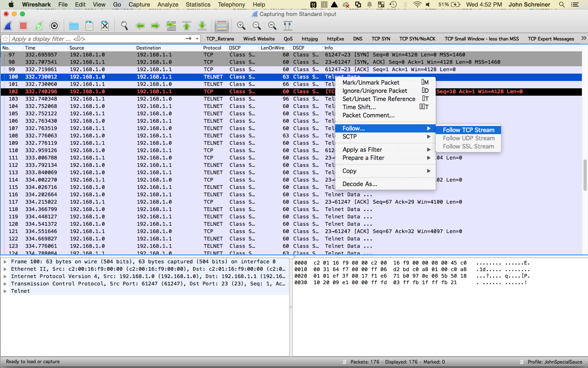Image resolution: width=588 pixels, height=368 pixels.
Task: Go forward in packet history green arrow
Action: click(155, 26)
